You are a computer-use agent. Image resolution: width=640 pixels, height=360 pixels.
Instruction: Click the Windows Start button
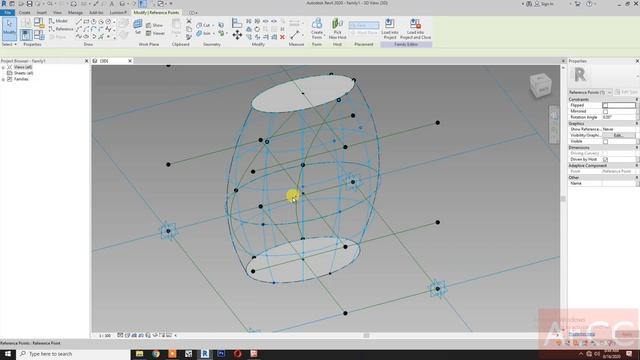tap(7, 353)
